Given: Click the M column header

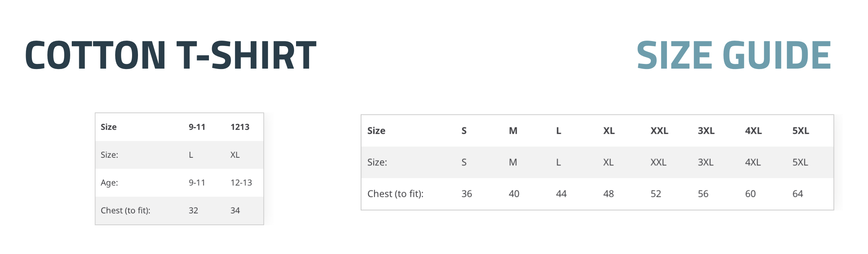Looking at the screenshot, I should (513, 131).
